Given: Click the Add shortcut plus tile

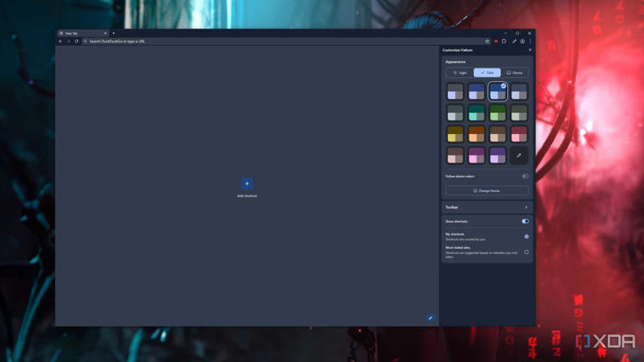Looking at the screenshot, I should point(247,184).
